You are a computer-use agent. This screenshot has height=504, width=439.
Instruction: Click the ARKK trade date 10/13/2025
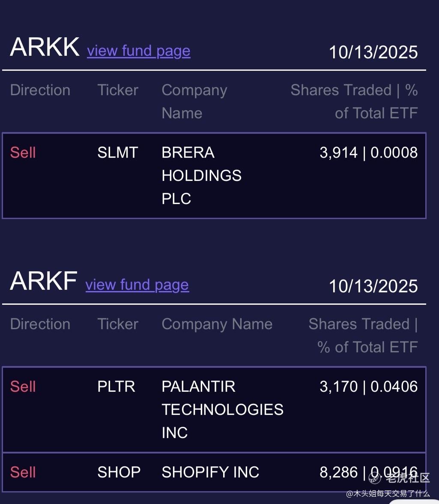click(x=373, y=52)
